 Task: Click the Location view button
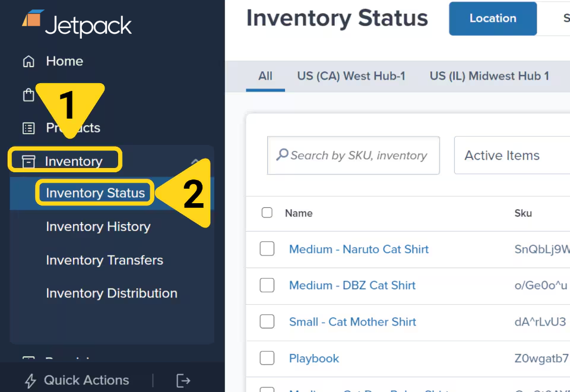(493, 18)
